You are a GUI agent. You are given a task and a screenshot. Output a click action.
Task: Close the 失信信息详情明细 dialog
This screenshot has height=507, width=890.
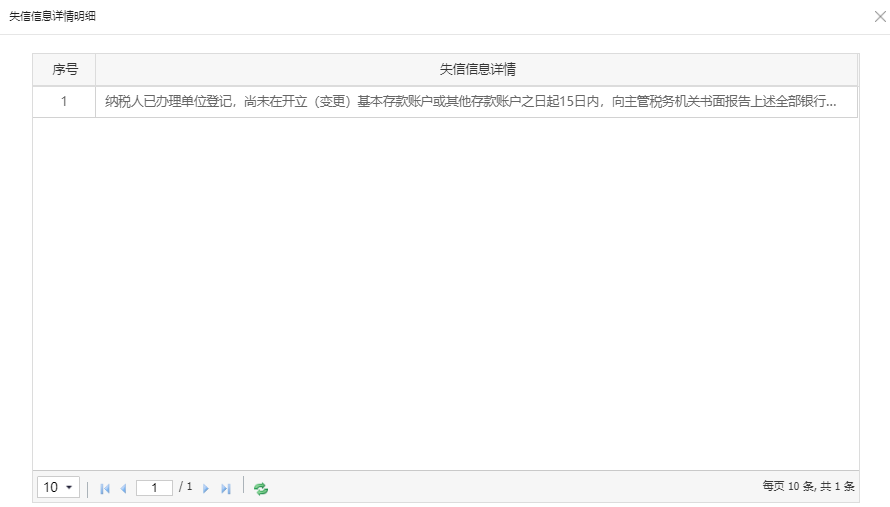(880, 16)
